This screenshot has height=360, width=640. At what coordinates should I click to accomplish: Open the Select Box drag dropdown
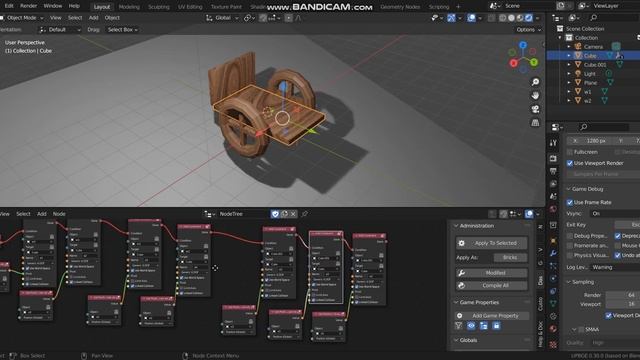click(122, 30)
